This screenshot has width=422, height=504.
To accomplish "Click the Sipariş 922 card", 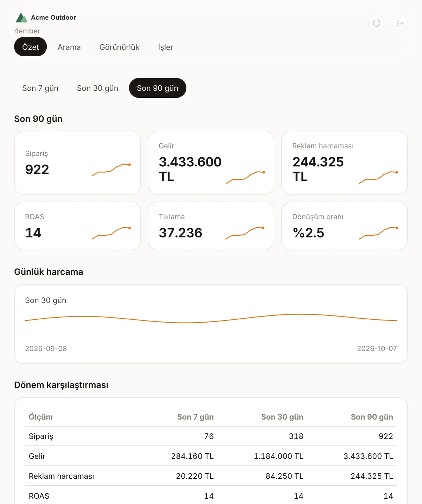I will (77, 162).
